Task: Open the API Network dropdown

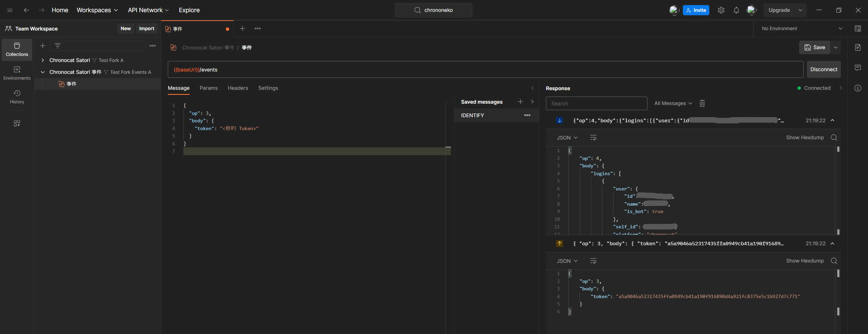Action: click(x=148, y=10)
